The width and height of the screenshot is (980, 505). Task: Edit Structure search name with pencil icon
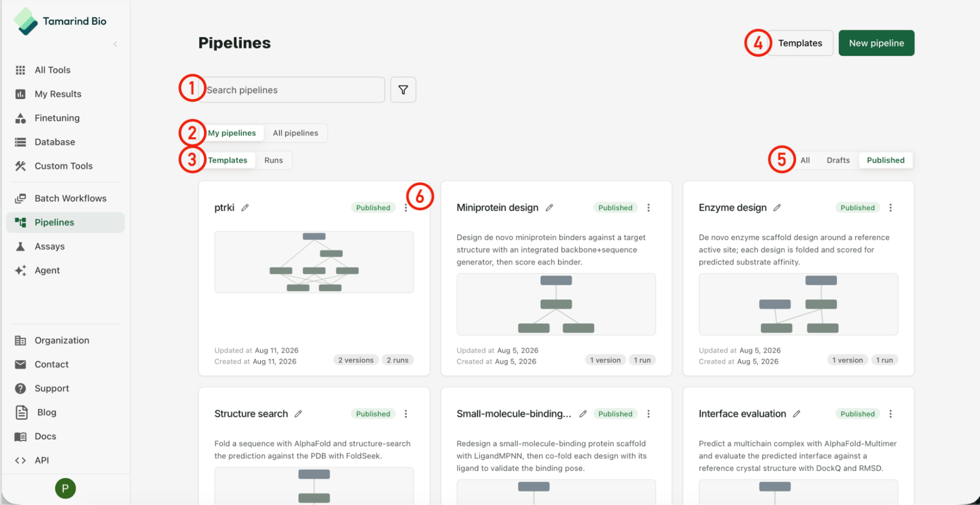[x=298, y=414]
